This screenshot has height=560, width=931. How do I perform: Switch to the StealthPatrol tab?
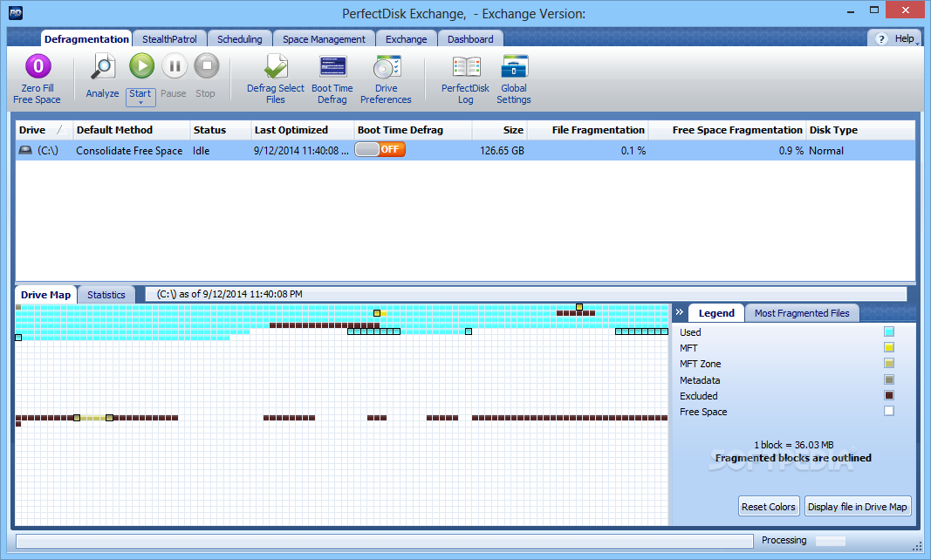click(170, 39)
